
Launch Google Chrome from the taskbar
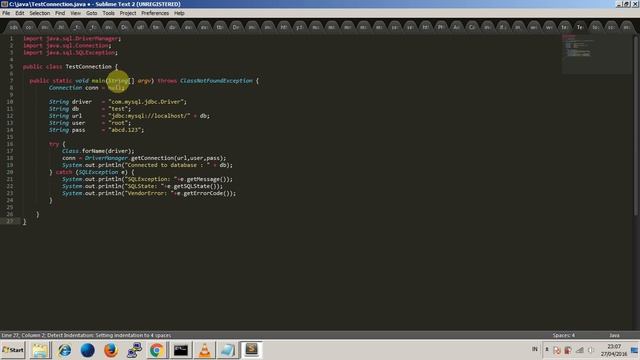click(x=157, y=350)
